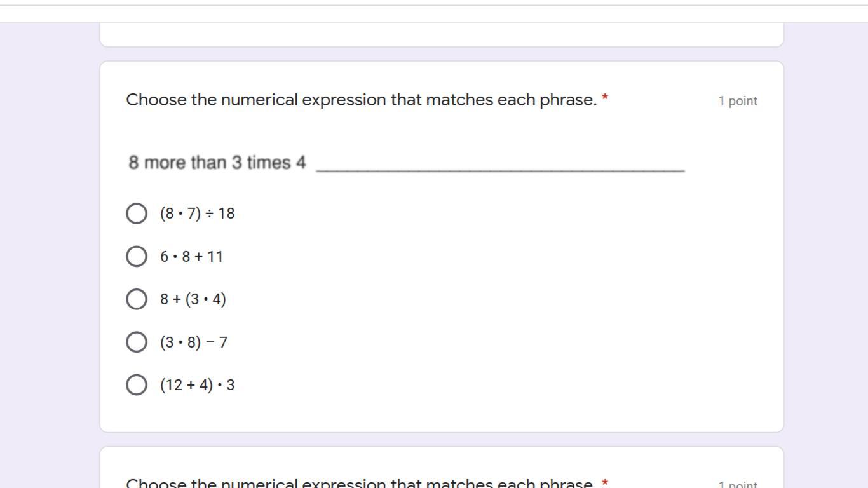
Task: Click the answer label text "(12 + 4) • 3"
Action: coord(197,385)
